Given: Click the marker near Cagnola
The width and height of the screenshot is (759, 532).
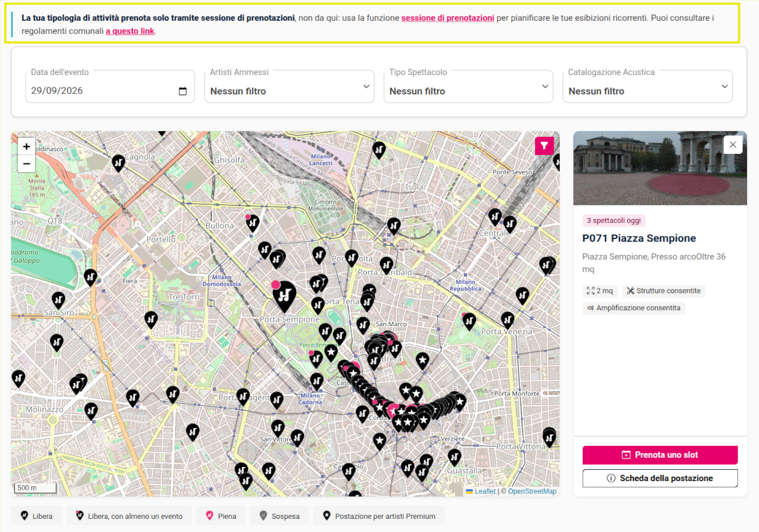Looking at the screenshot, I should click(x=118, y=163).
